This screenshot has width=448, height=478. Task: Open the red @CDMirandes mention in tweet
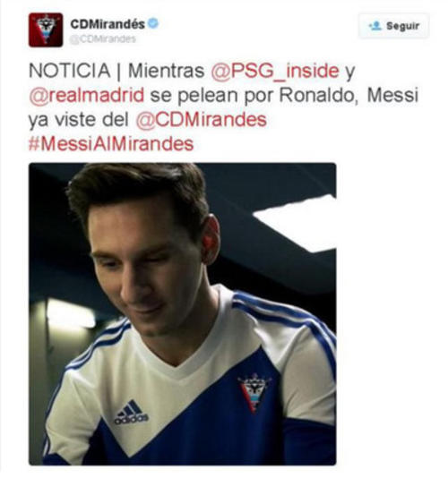tap(201, 120)
